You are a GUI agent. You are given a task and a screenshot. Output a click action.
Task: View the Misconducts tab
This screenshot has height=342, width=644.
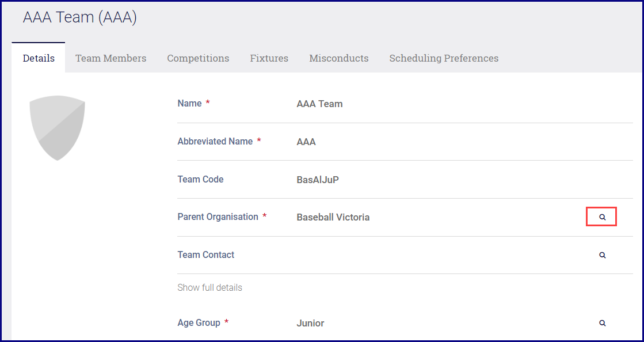(338, 58)
